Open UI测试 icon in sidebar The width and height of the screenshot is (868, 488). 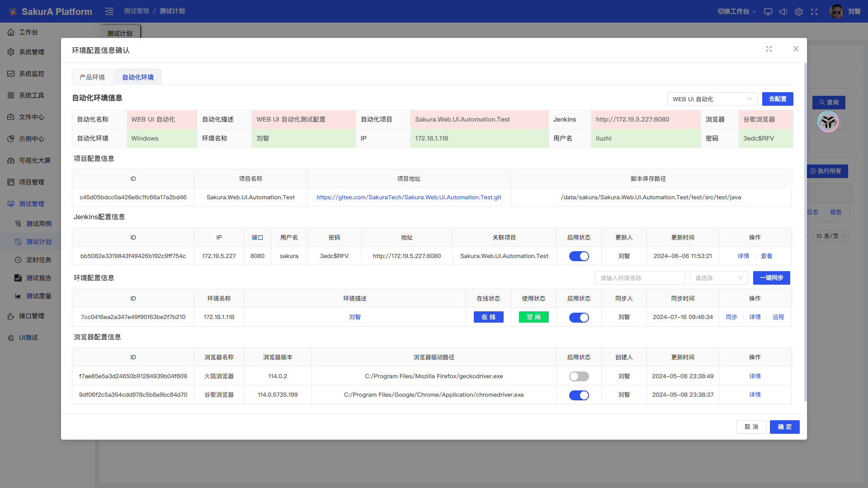coord(11,338)
